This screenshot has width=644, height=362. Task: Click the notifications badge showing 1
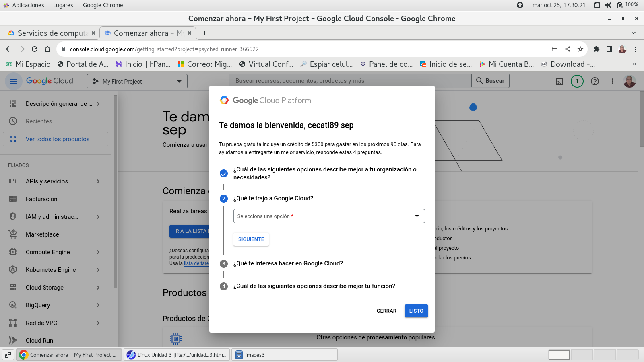click(577, 81)
